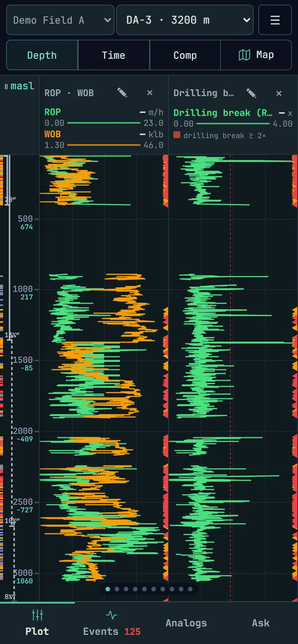
Task: Click the masl depth reference label
Action: coord(23,86)
